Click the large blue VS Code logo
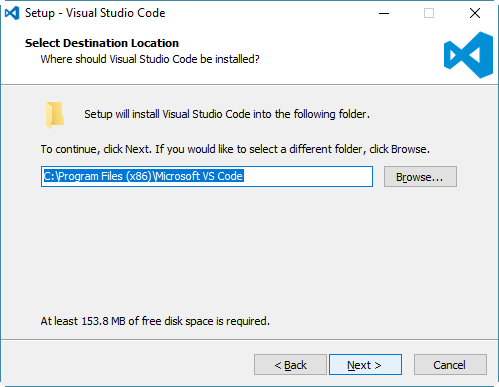This screenshot has width=499, height=387. pos(468,55)
